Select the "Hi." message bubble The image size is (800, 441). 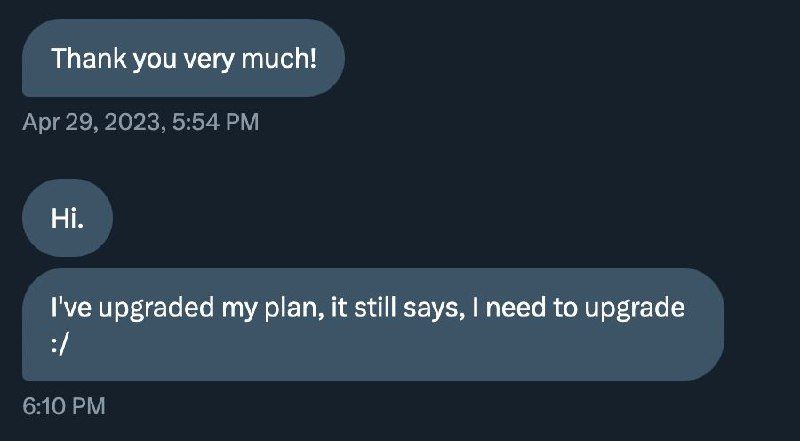coord(67,217)
